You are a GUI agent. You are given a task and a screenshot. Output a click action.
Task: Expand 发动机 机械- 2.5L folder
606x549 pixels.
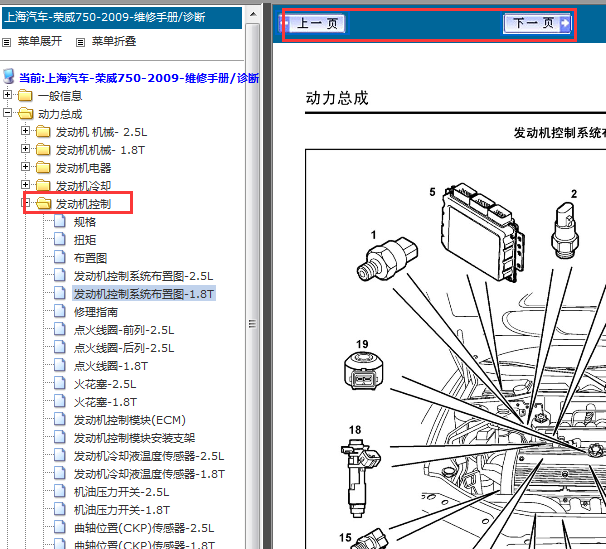[x=25, y=131]
